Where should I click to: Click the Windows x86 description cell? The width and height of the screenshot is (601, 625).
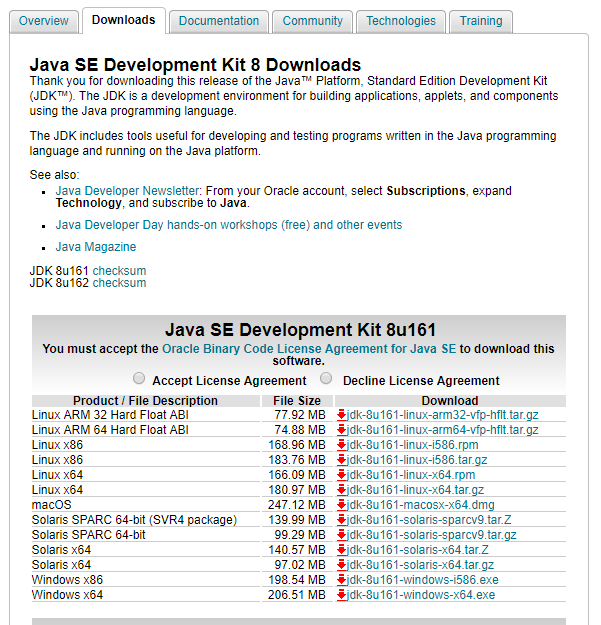click(x=146, y=580)
